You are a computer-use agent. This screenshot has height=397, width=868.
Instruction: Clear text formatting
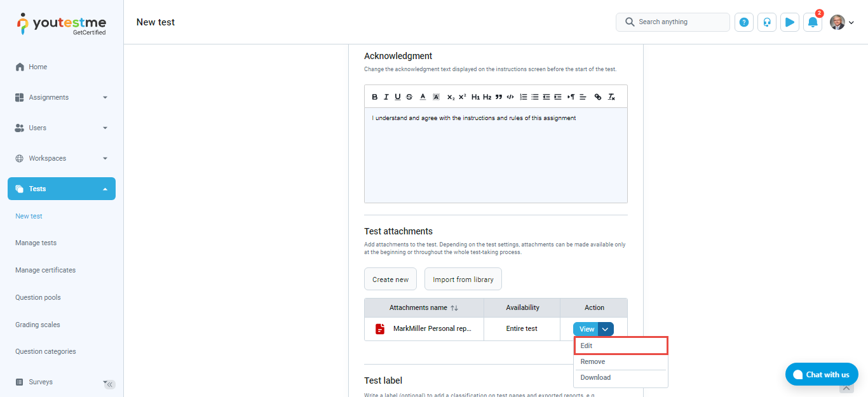pos(611,97)
